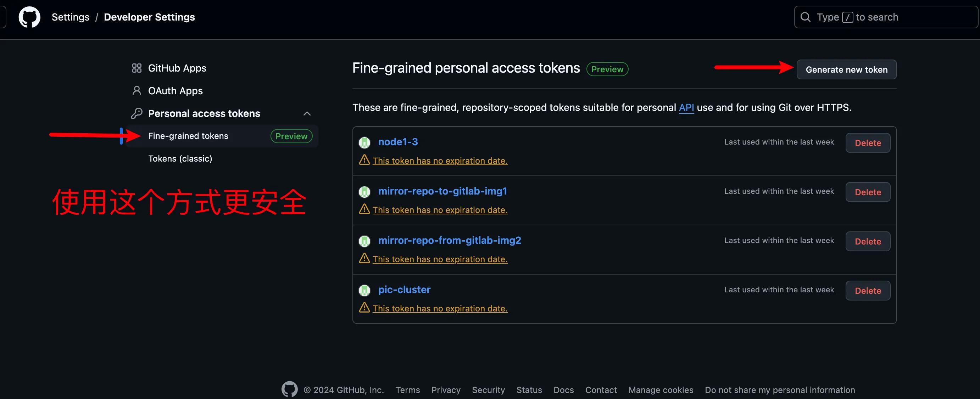The height and width of the screenshot is (399, 980).
Task: Open Status footer link
Action: [529, 390]
